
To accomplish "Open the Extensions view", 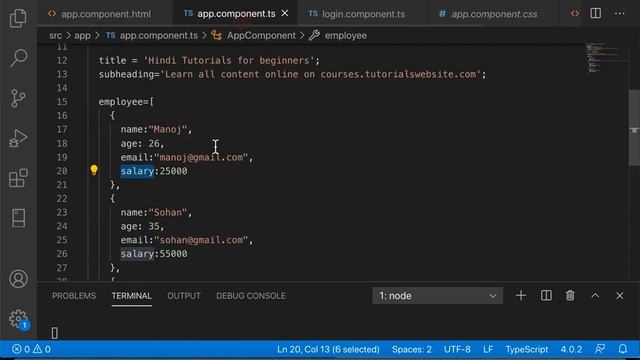I will [18, 178].
